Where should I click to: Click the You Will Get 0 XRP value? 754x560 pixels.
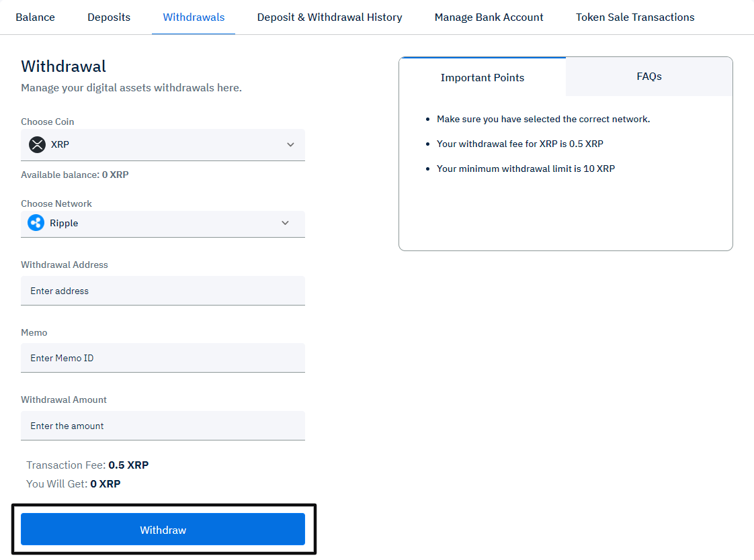tap(106, 483)
